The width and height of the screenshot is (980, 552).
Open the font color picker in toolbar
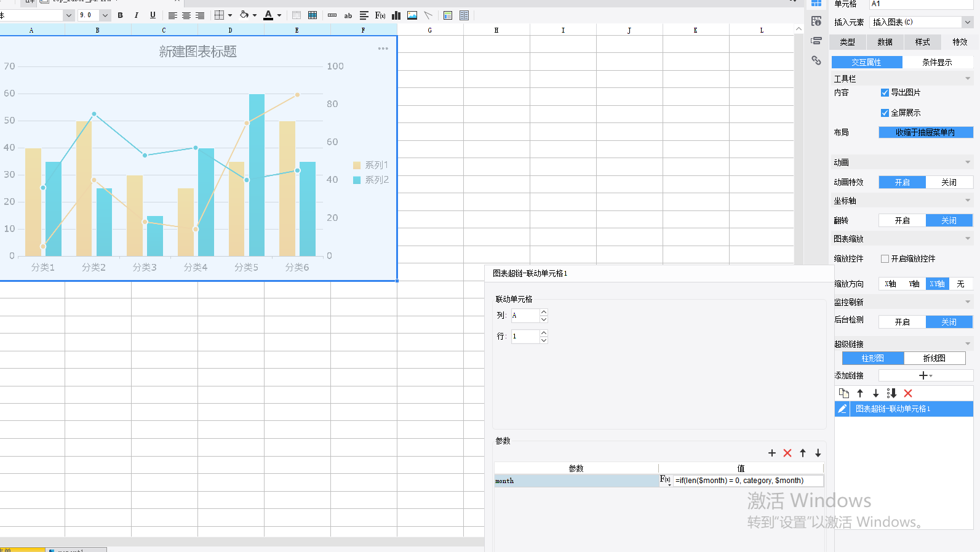279,15
